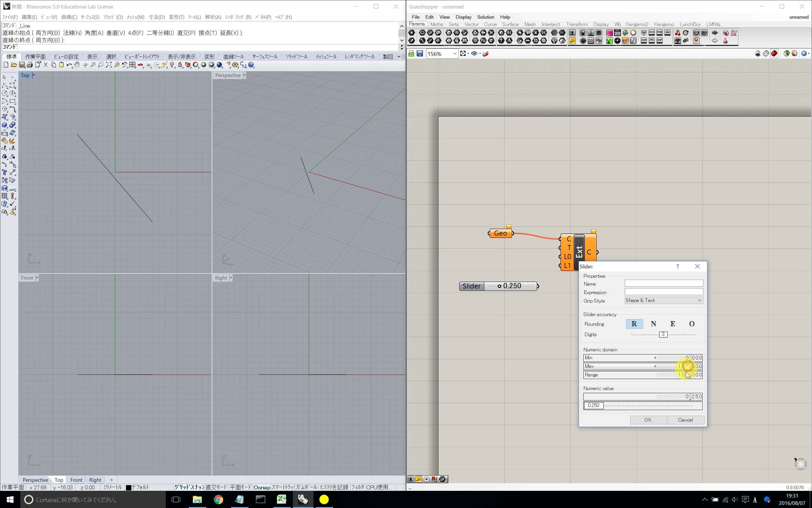Open the Grasshopper Display menu

coord(464,17)
